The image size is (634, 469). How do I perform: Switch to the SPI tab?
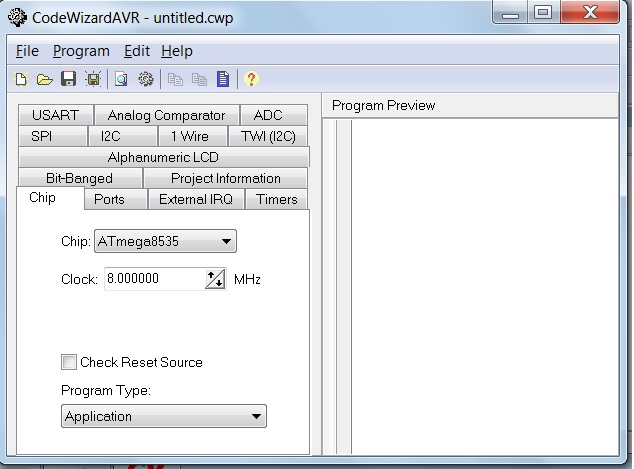pos(53,136)
